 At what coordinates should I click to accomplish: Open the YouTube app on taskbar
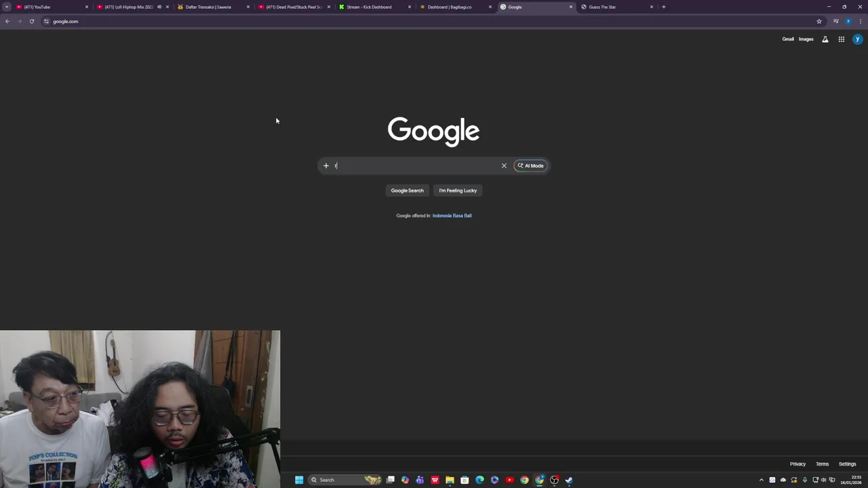point(509,480)
